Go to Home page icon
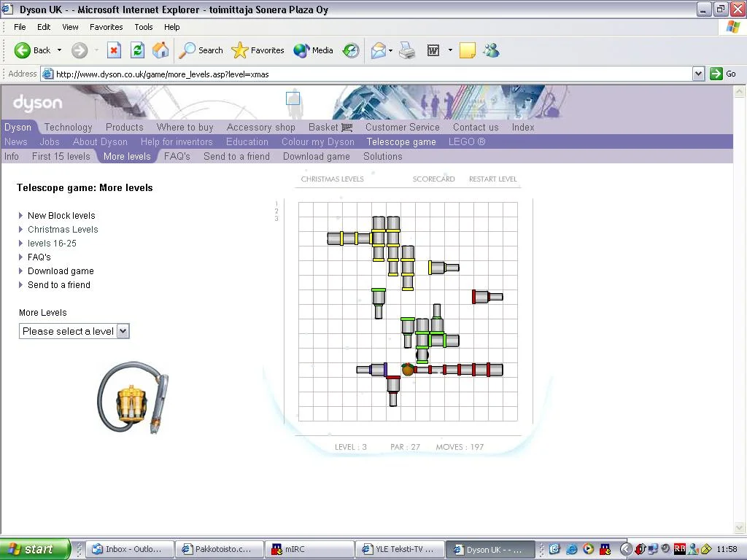Viewport: 747px width, 560px height. click(160, 50)
